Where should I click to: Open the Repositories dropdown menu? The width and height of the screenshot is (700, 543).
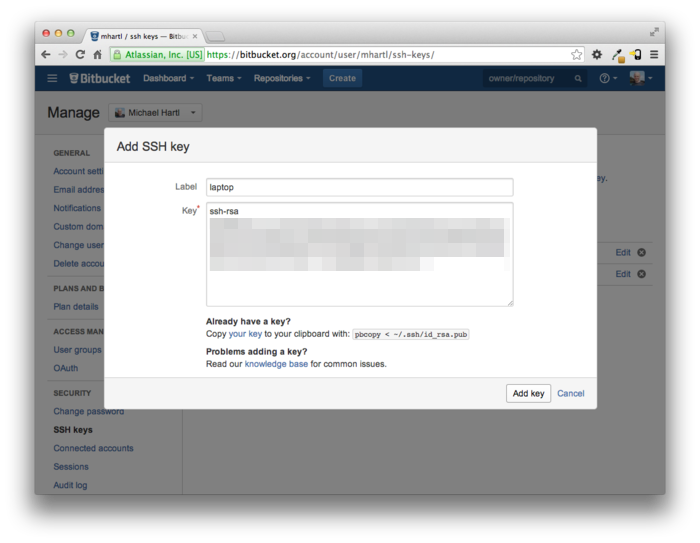282,78
